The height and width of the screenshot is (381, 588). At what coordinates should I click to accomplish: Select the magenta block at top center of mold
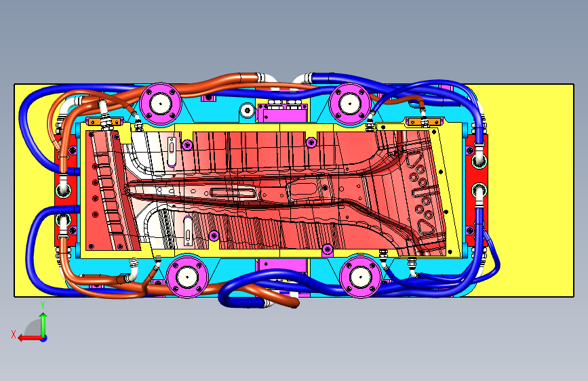click(x=282, y=113)
